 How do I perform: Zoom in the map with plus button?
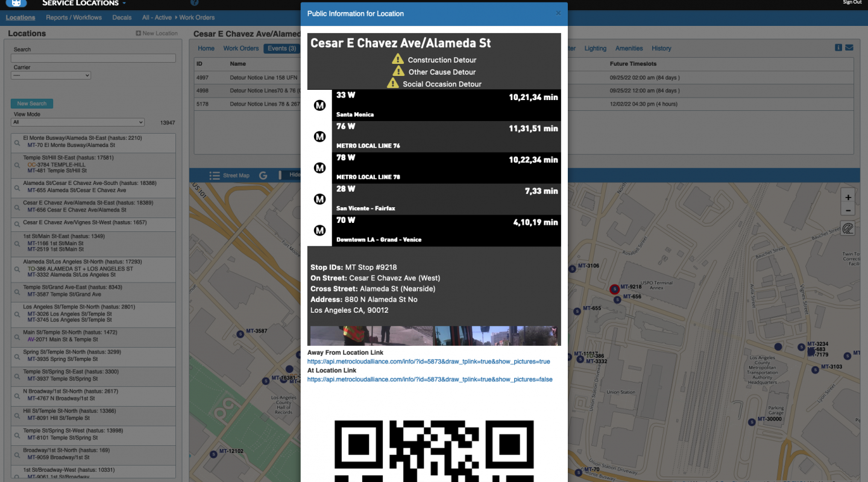point(848,198)
